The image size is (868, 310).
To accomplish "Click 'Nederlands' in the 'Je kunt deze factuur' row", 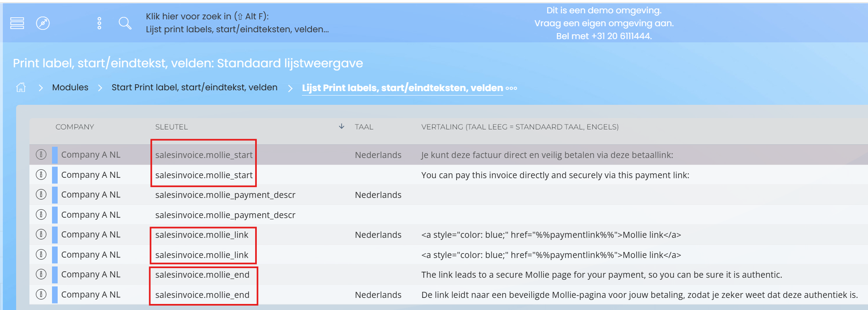I will [x=378, y=155].
